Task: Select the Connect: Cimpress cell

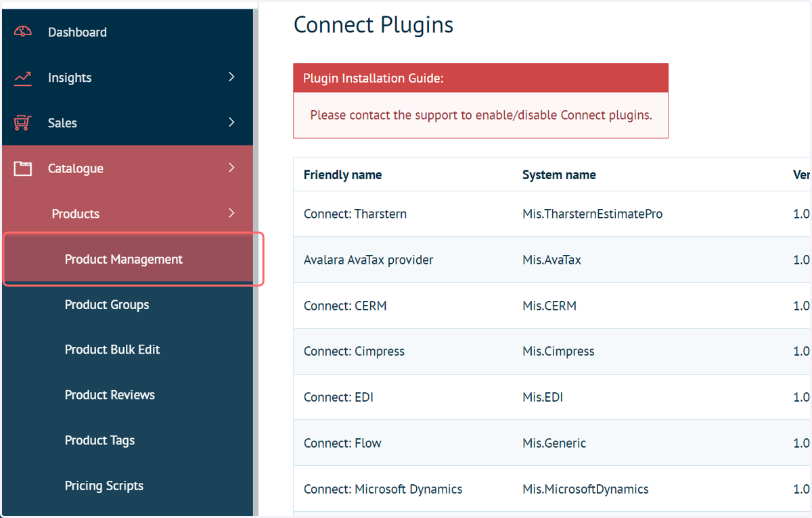Action: coord(354,352)
